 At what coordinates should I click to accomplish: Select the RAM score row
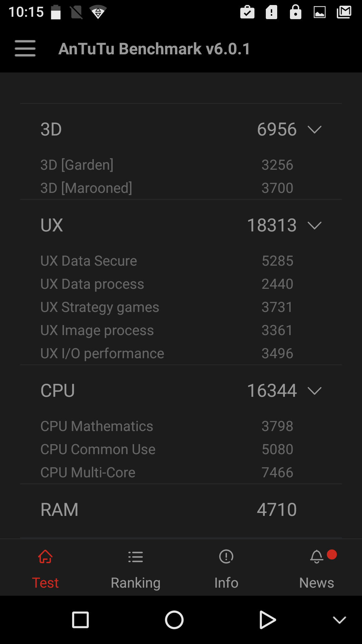click(181, 510)
